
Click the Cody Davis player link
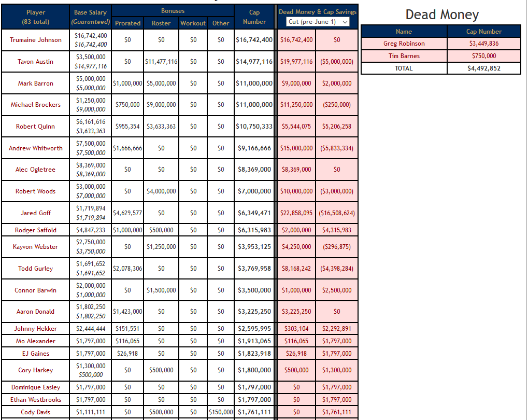coord(36,412)
